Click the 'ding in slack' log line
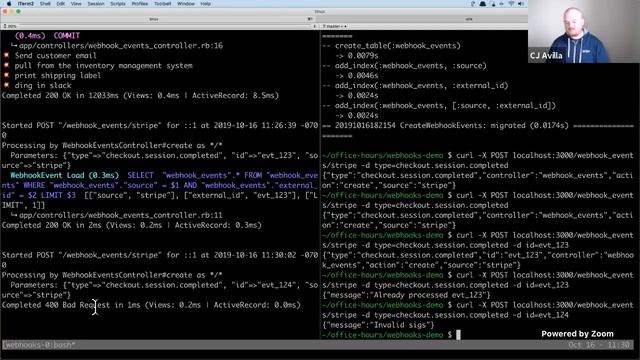Viewport: 640px width, 360px height. click(43, 85)
